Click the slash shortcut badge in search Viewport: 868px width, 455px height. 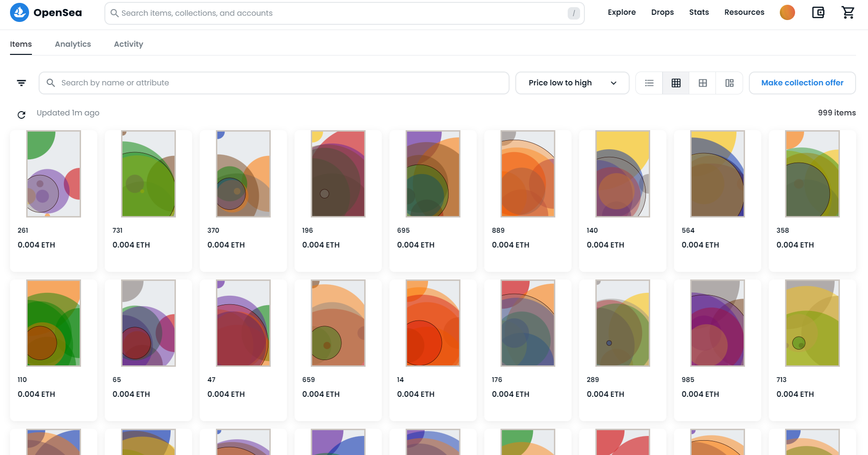(x=573, y=13)
